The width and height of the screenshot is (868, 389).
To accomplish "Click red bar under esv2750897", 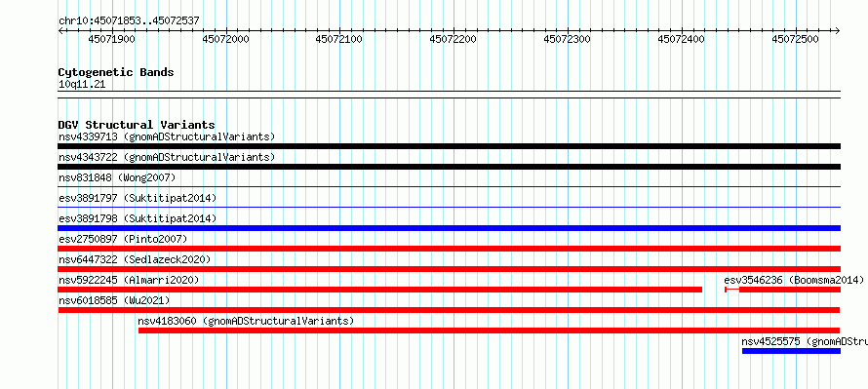I will click(x=449, y=249).
